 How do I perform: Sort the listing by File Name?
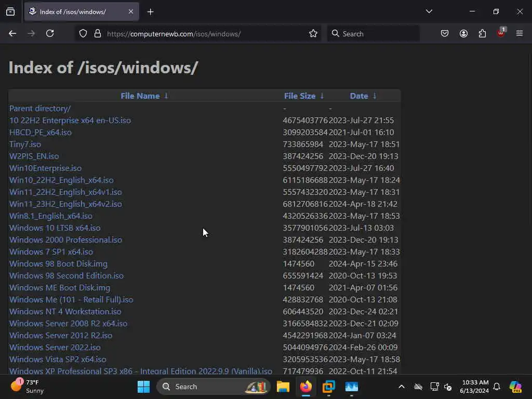pyautogui.click(x=140, y=96)
